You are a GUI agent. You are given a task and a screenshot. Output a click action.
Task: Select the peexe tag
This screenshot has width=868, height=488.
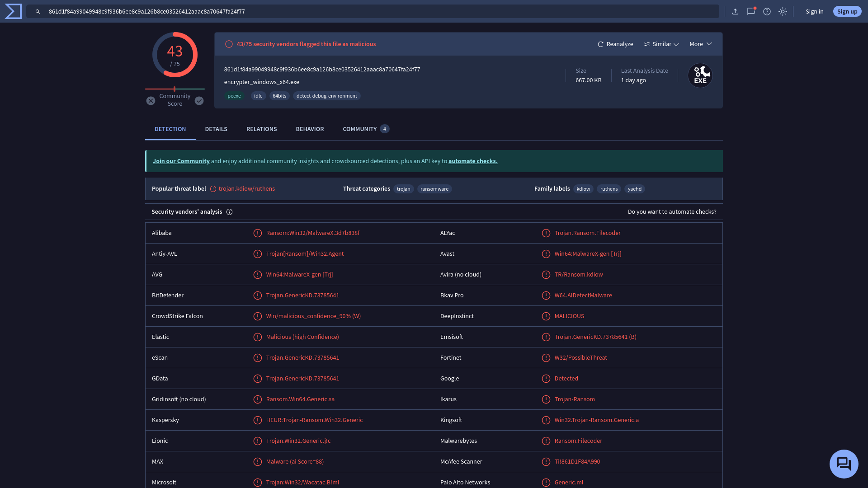234,96
